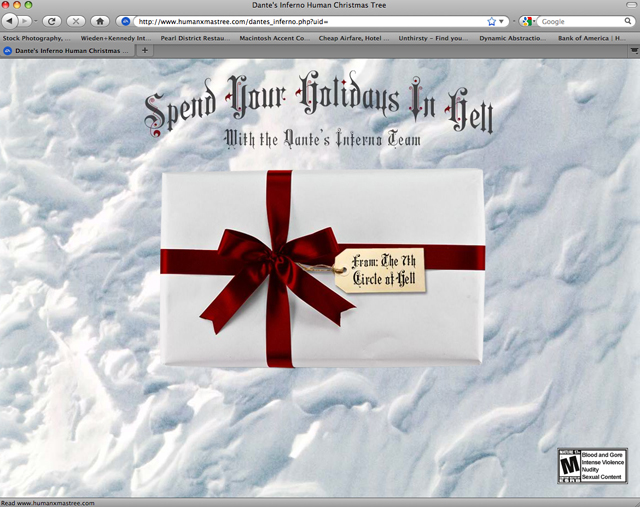Open the Dynamic Abstractio... bookmark
The image size is (640, 507).
pyautogui.click(x=513, y=38)
